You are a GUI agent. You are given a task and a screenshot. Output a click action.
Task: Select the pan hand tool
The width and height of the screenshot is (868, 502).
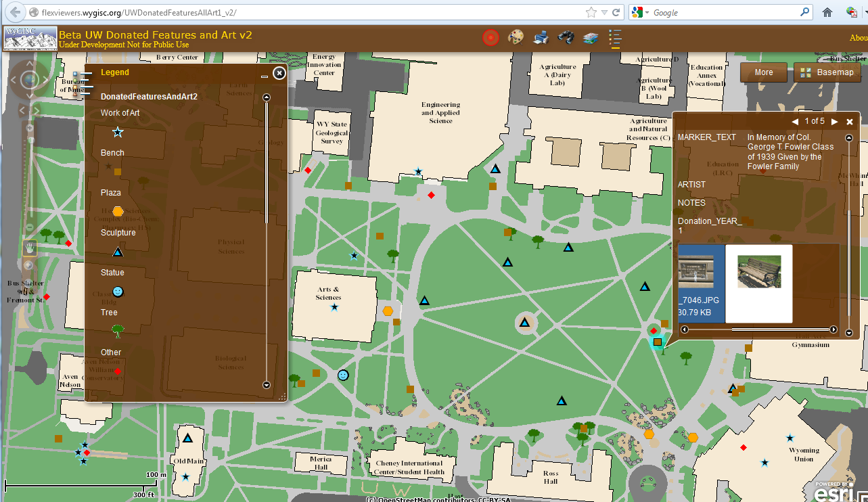(28, 248)
